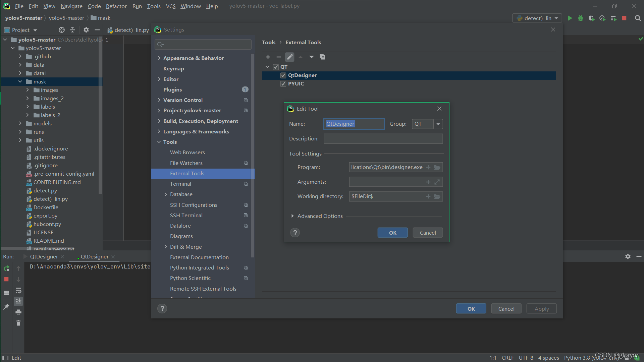Disable the PYUIC external tool
Screen dimensions: 644x362
tap(283, 83)
